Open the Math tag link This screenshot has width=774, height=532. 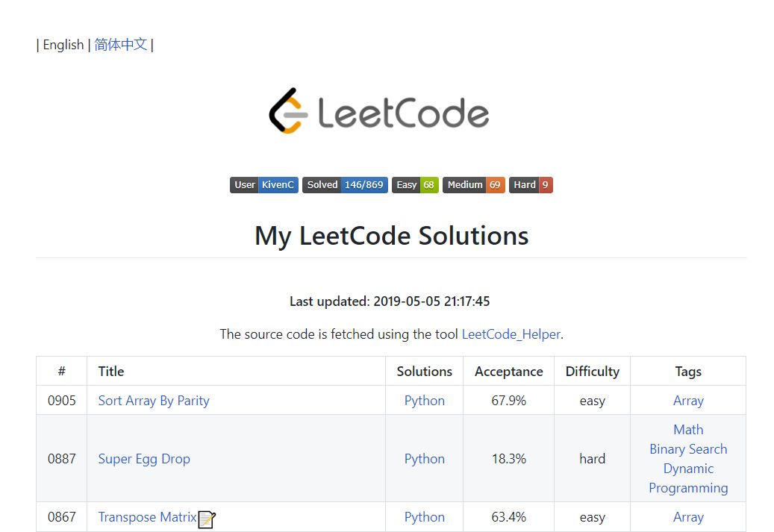(688, 430)
